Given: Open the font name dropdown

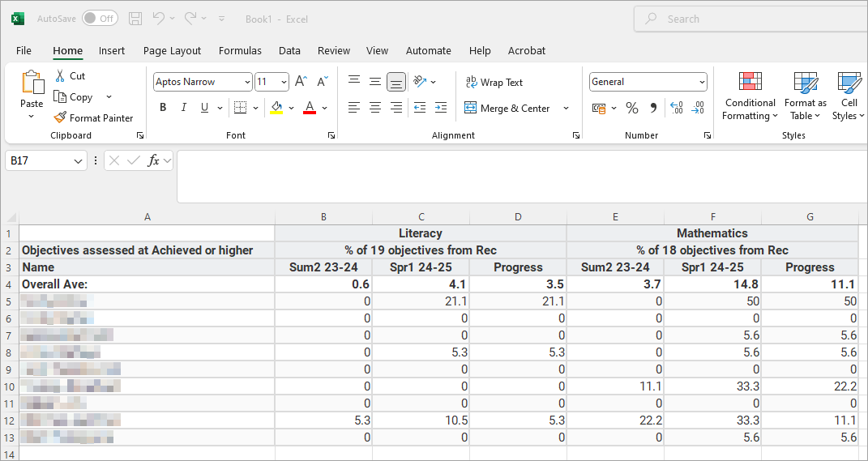Looking at the screenshot, I should coord(246,82).
